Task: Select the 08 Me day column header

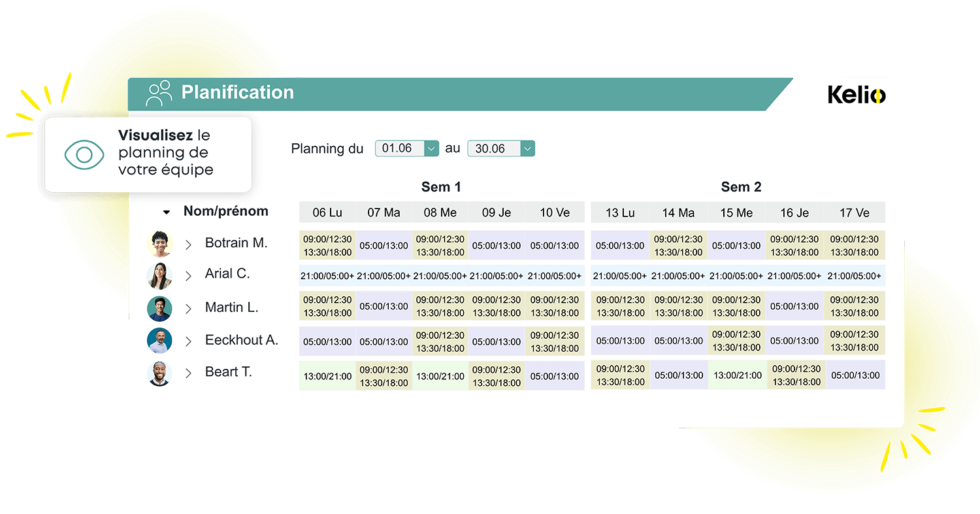Action: [x=440, y=213]
